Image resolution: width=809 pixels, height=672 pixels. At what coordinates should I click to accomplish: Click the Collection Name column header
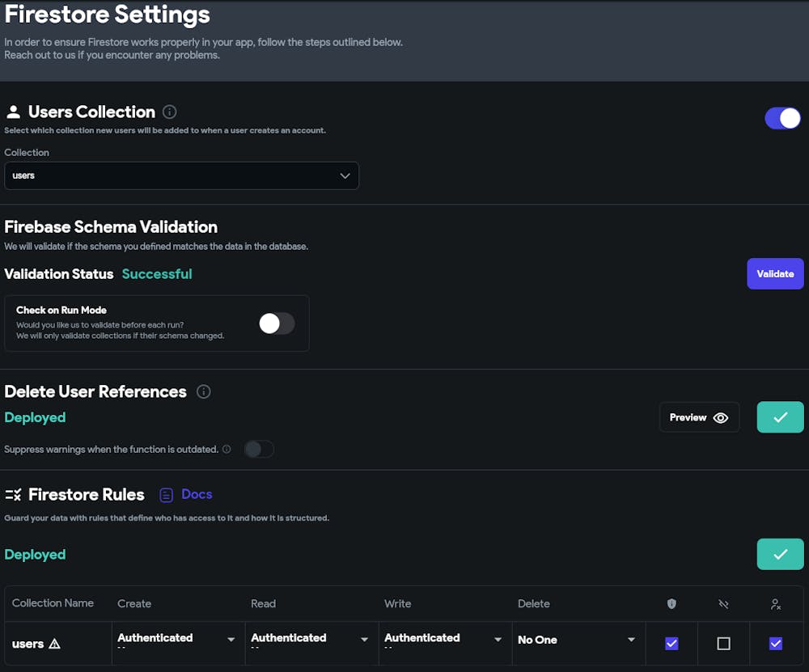[53, 603]
